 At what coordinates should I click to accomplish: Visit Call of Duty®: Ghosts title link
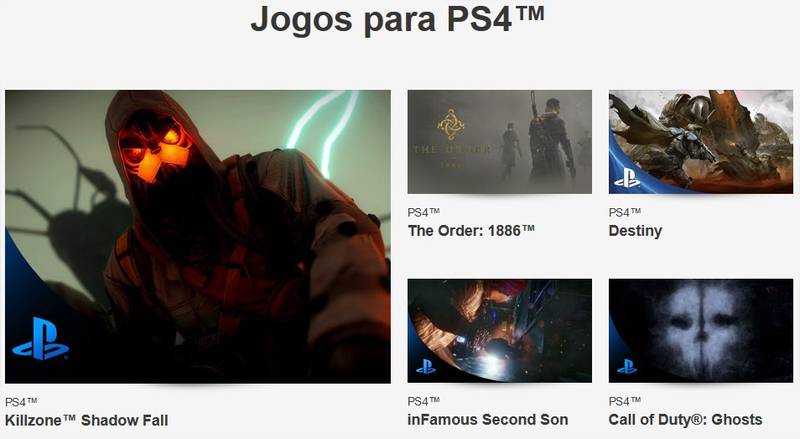[x=685, y=420]
